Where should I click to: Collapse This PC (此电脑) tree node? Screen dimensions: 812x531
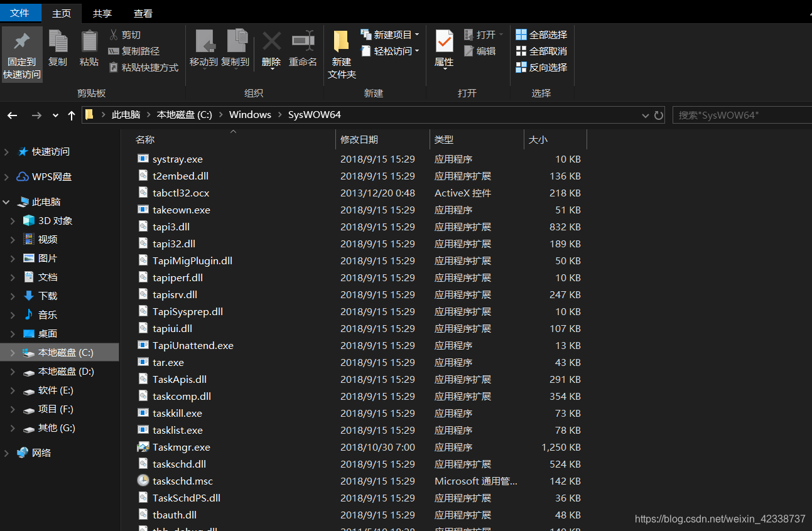[6, 202]
